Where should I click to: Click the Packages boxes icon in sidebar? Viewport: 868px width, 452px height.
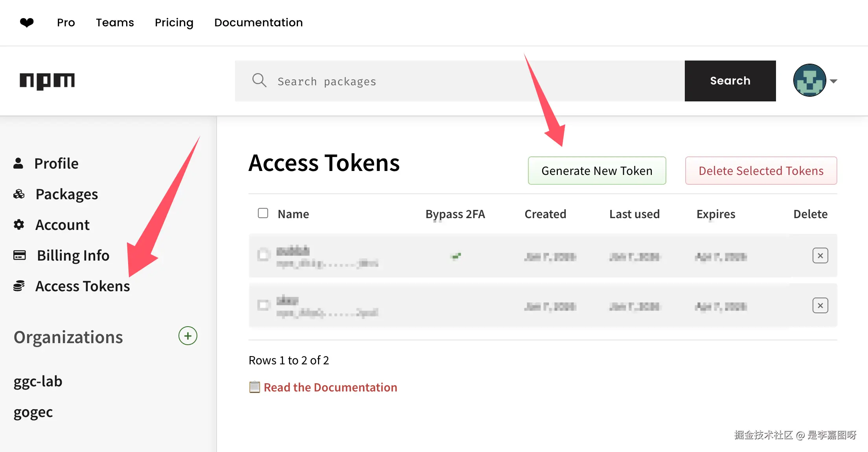coord(19,194)
